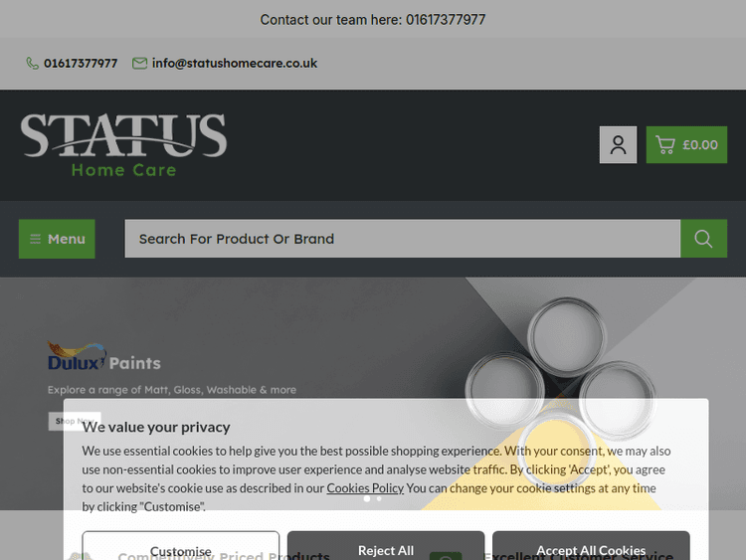
Task: Click the Customise cookies button
Action: point(181,546)
